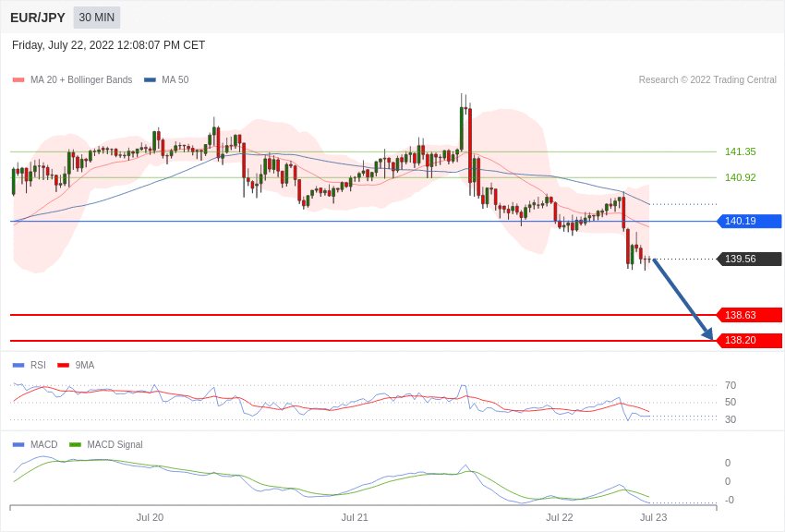Click the blue RSI legend swatch
Image resolution: width=785 pixels, height=532 pixels.
(18, 366)
